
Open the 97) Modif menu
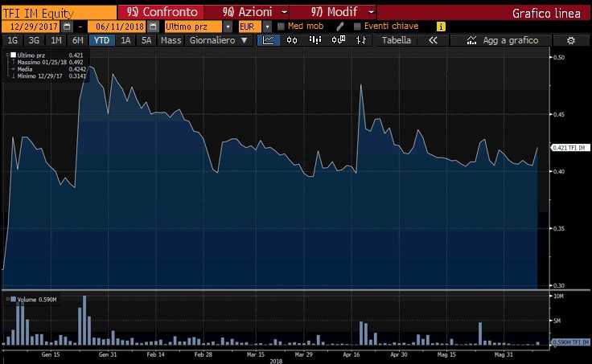tap(334, 12)
